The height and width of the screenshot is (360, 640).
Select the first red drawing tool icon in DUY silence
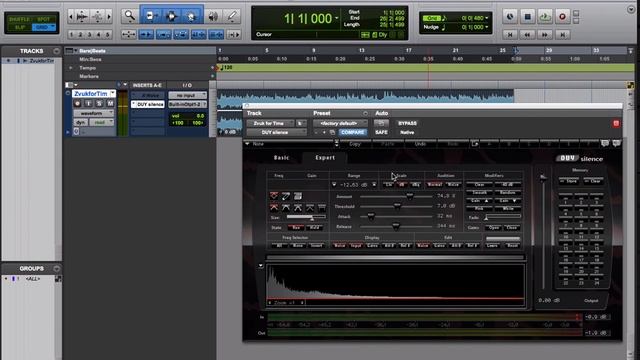274,196
